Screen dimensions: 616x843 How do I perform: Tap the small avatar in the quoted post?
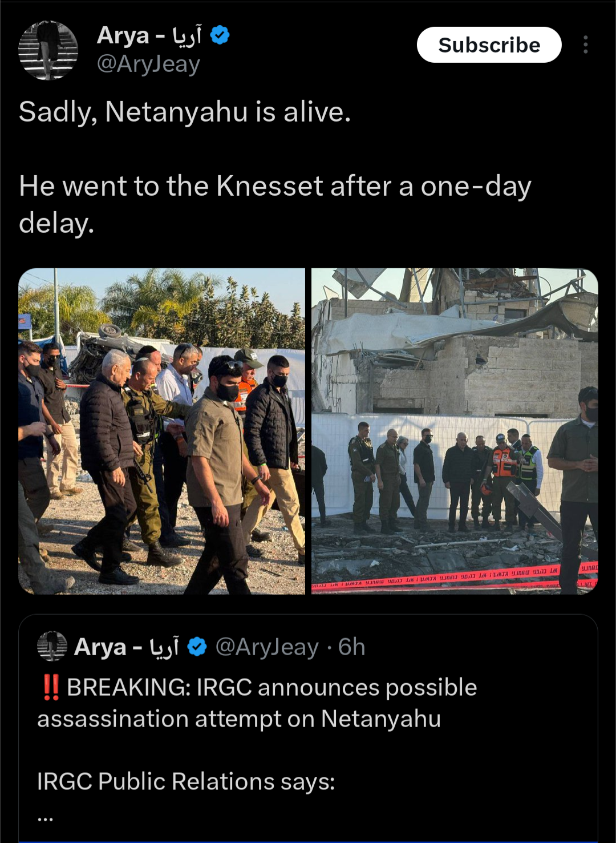click(52, 646)
